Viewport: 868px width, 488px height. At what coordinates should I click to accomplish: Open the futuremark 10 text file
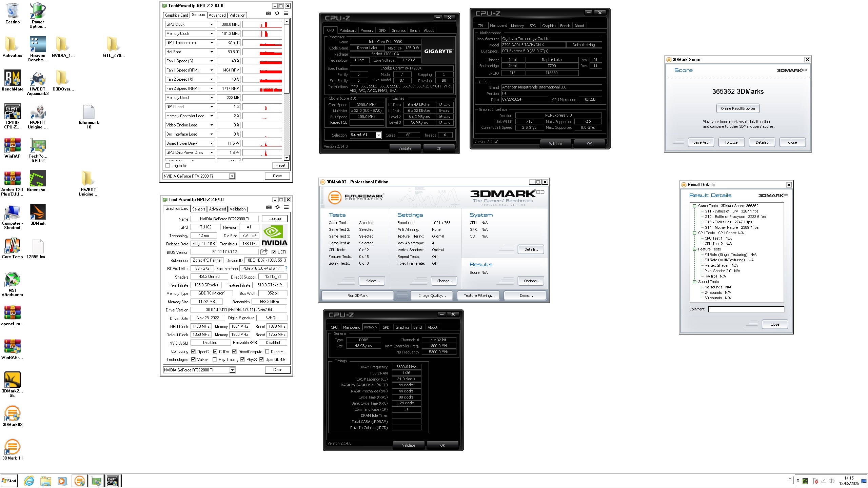pyautogui.click(x=88, y=116)
